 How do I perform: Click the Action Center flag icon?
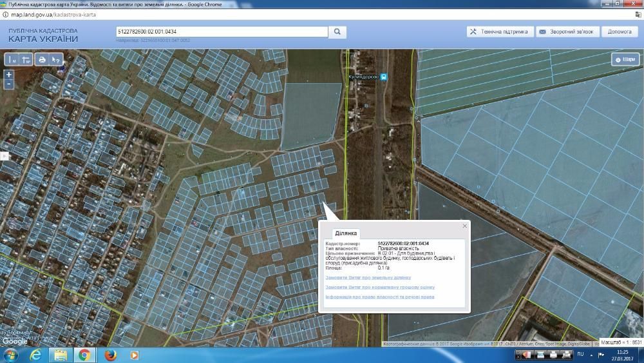(601, 355)
